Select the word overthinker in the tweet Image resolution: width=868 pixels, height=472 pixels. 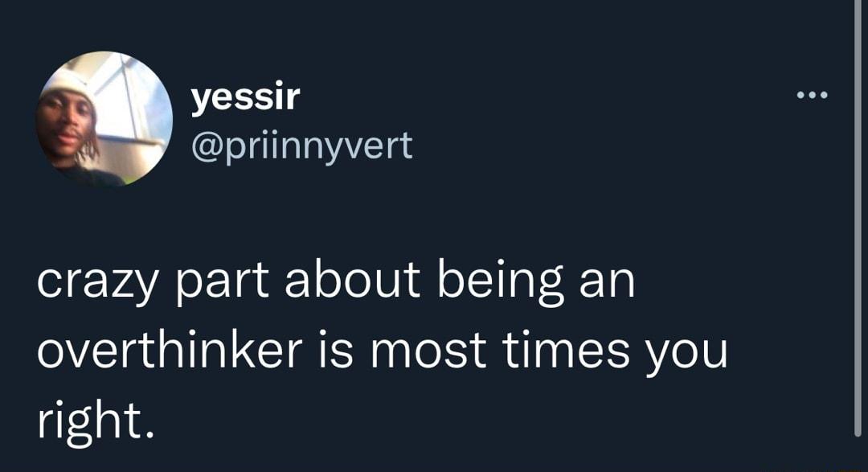(171, 350)
